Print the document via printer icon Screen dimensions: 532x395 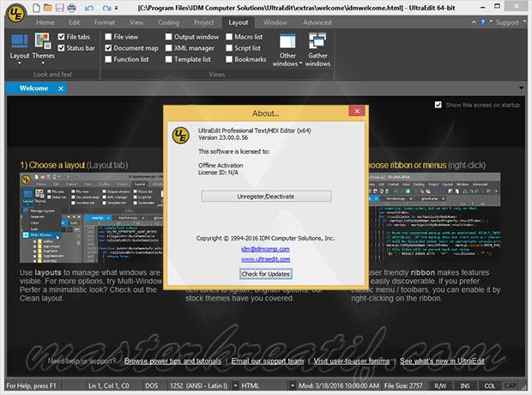coord(71,8)
